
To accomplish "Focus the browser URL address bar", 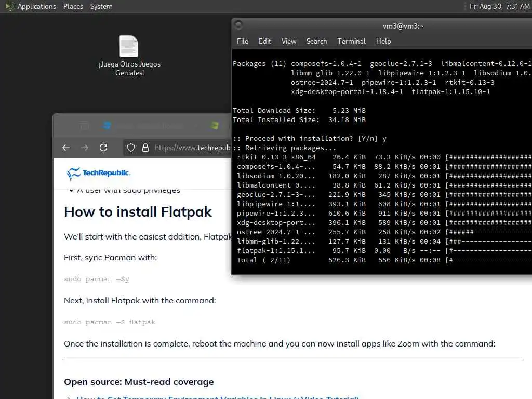I will [x=192, y=148].
